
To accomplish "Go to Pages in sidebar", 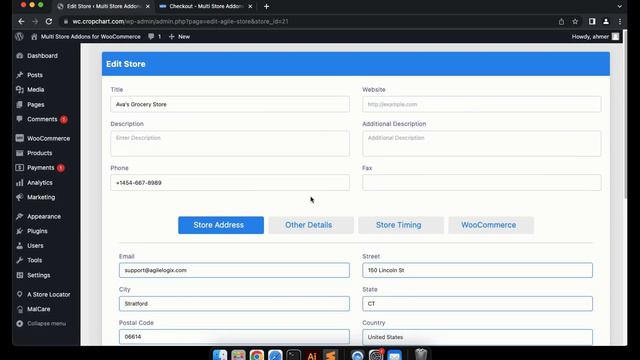I will [x=36, y=104].
